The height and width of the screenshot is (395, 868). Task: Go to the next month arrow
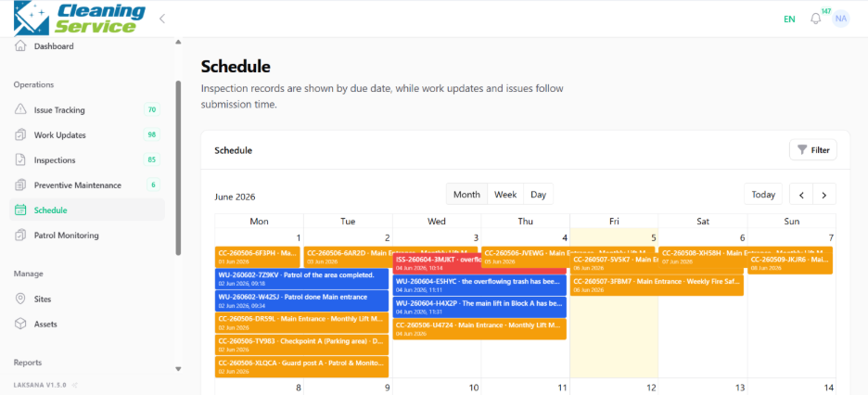pos(824,194)
